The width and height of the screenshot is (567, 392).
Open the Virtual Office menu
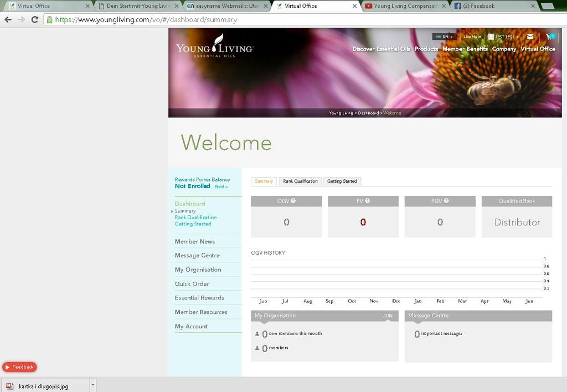pos(538,49)
